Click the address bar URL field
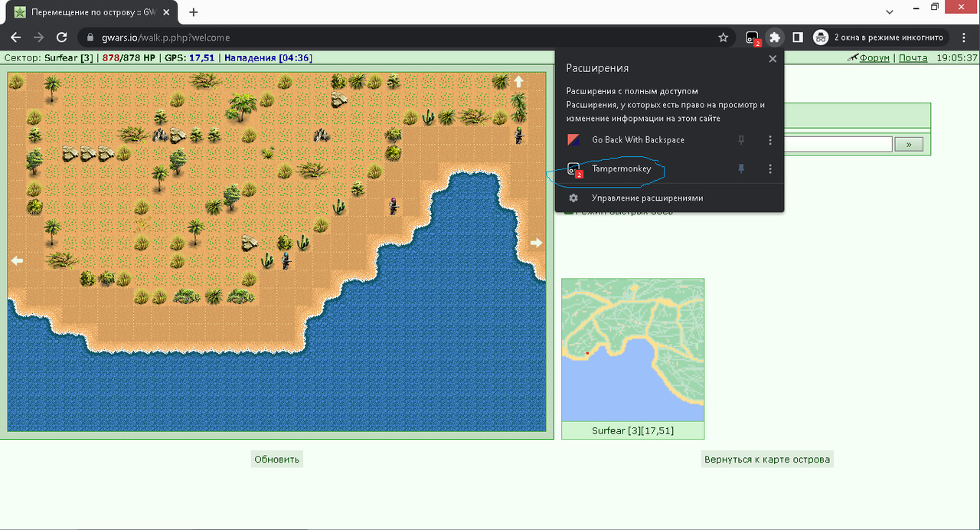 406,37
